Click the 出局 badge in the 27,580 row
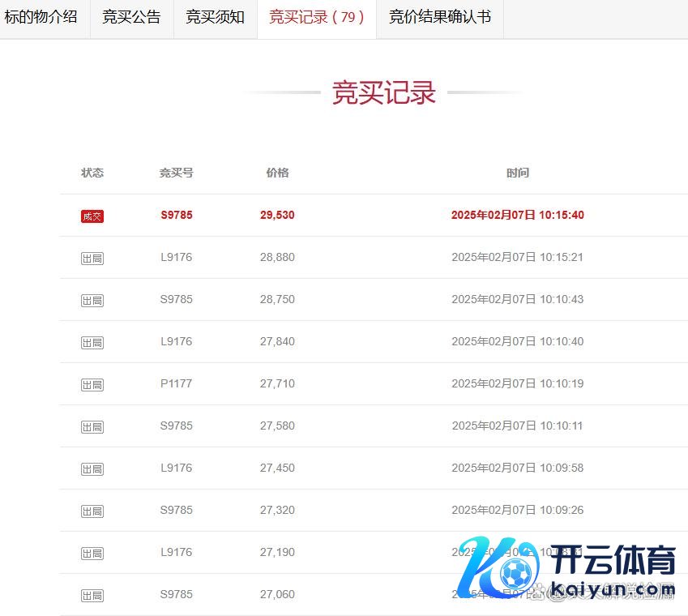This screenshot has height=616, width=688. point(92,427)
